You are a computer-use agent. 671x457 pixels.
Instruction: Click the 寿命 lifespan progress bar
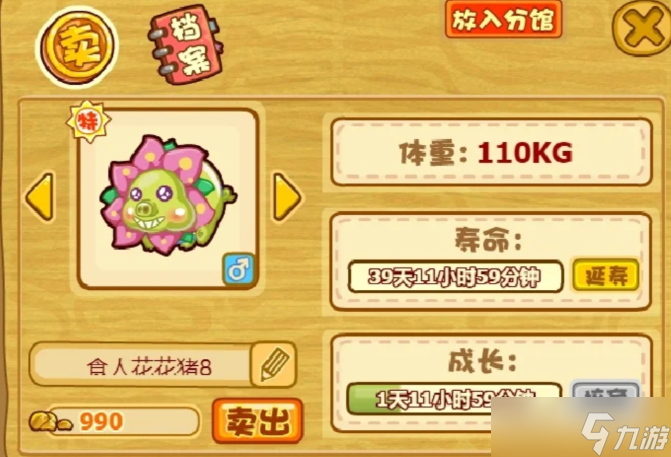tap(455, 276)
